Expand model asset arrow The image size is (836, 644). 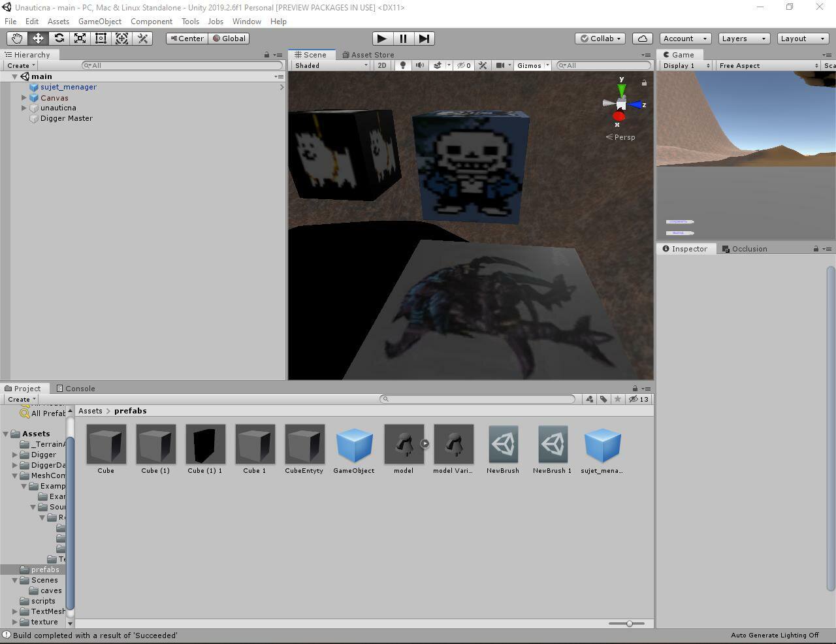[425, 443]
